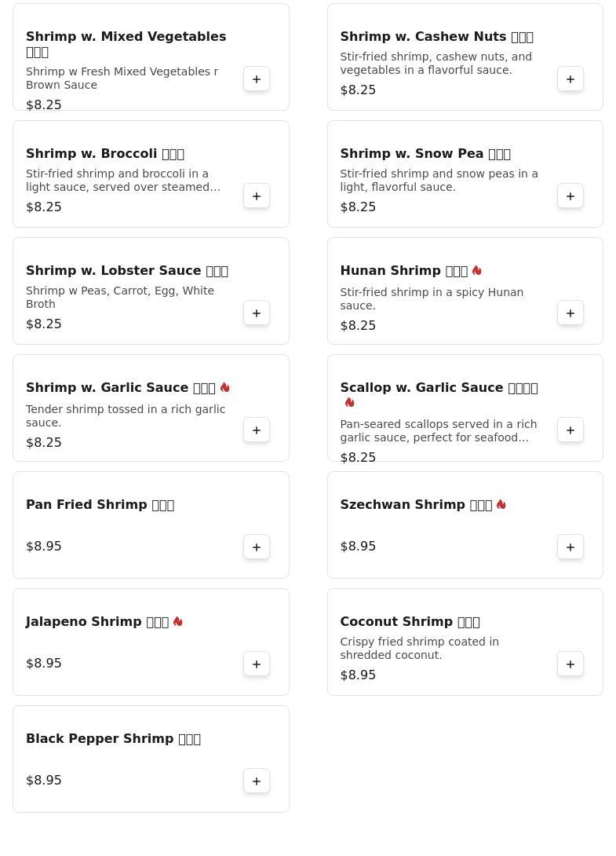
Task: Add Scallop w. Garlic Sauce to cart
Action: [570, 430]
